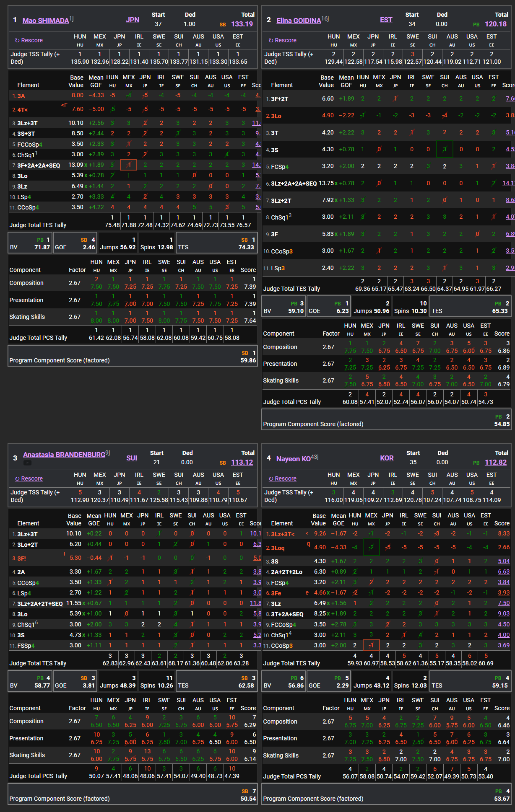
Task: Open the YouTube video icon under Anastasia Brandenburg
Action: (x=27, y=463)
